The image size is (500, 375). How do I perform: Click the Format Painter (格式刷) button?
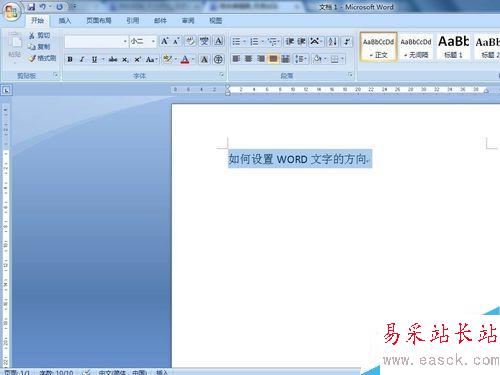tap(42, 58)
